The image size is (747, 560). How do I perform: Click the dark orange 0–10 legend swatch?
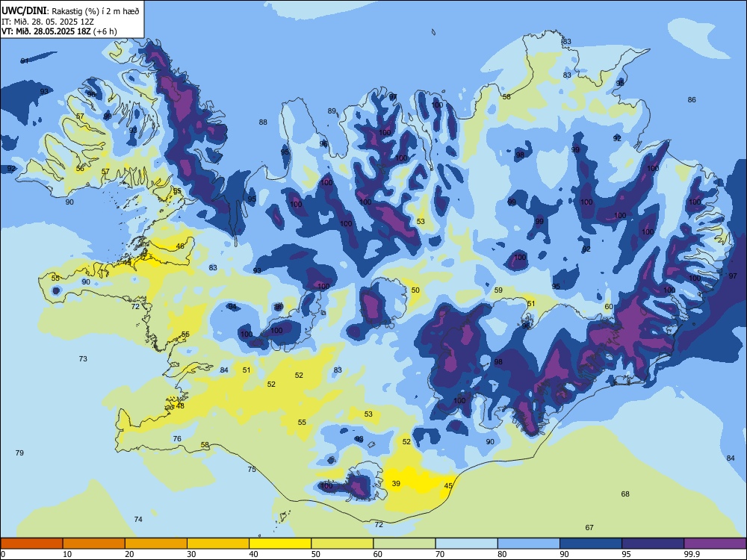pyautogui.click(x=31, y=544)
